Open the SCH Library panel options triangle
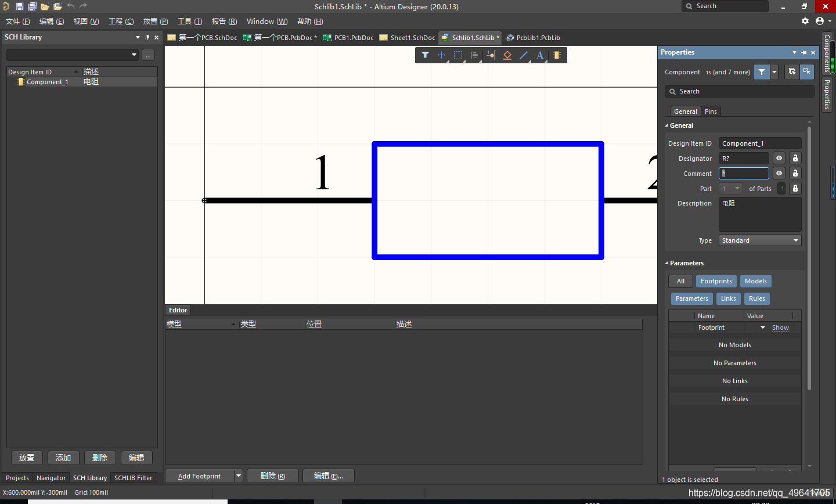Viewport: 836px width, 504px height. [138, 37]
